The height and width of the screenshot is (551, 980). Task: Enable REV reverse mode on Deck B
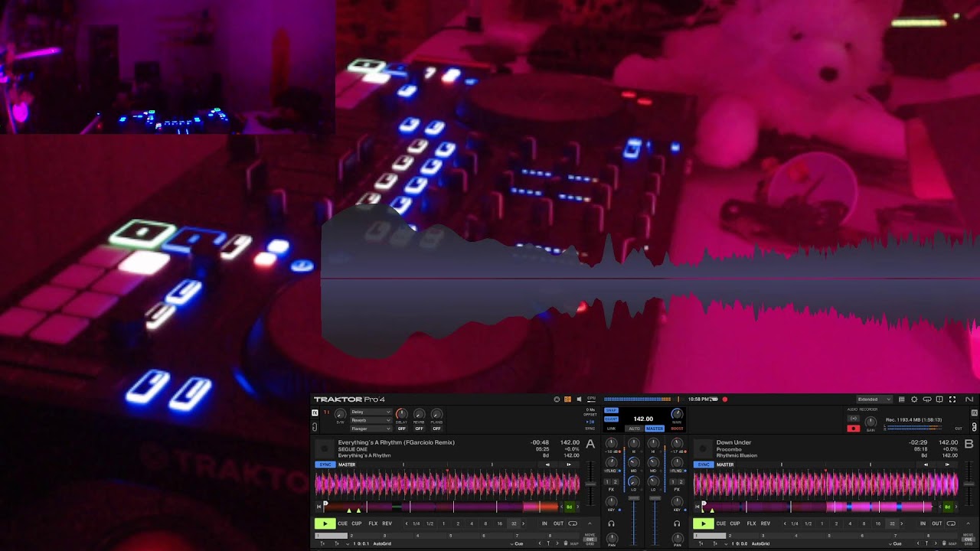766,523
